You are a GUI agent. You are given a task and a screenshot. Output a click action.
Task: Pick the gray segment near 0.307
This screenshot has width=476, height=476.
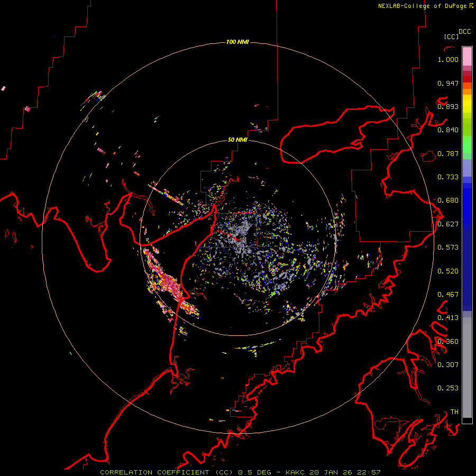(x=467, y=370)
